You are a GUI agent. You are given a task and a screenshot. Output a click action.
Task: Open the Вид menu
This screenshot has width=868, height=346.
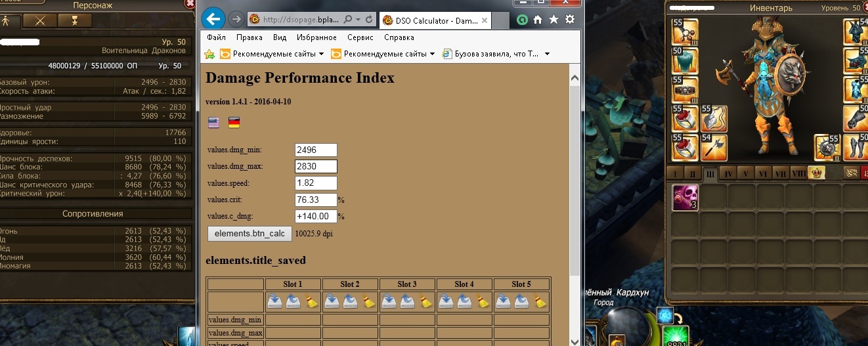click(x=280, y=37)
